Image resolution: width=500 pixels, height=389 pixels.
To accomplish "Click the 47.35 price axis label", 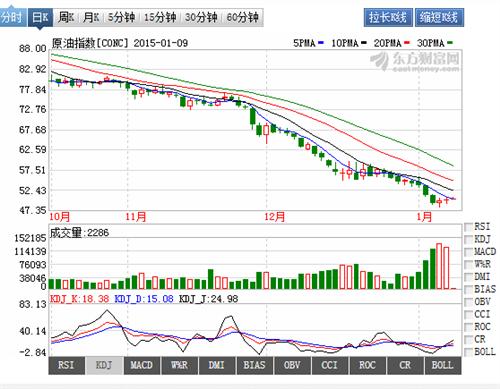I will pyautogui.click(x=33, y=211).
